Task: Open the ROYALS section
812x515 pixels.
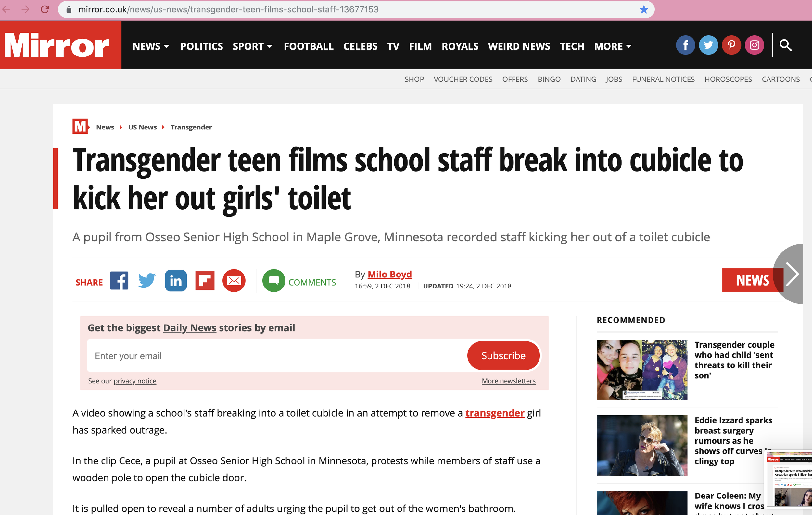Action: pos(460,46)
